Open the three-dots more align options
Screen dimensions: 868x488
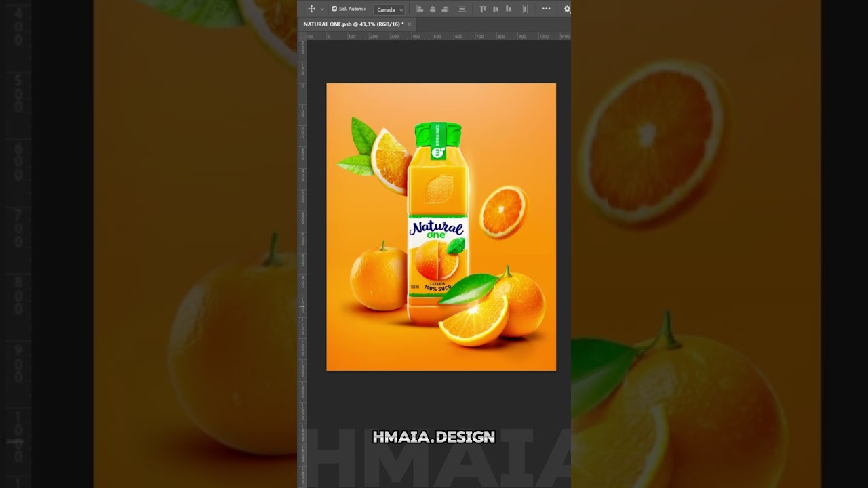546,9
